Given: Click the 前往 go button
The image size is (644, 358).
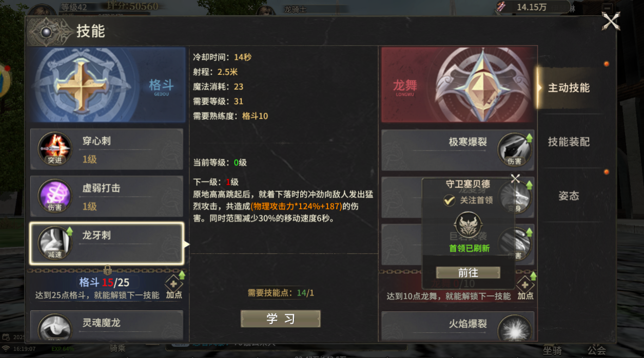Looking at the screenshot, I should tap(468, 273).
